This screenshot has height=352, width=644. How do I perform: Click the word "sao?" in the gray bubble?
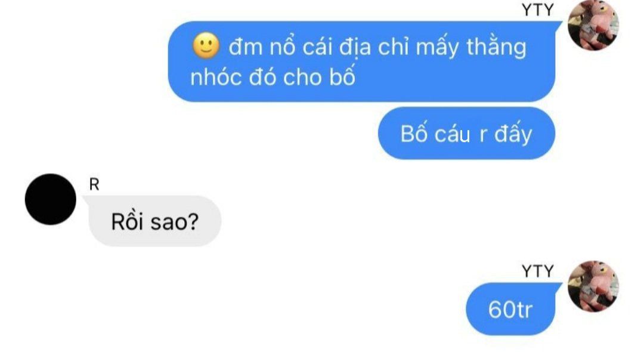pos(175,222)
